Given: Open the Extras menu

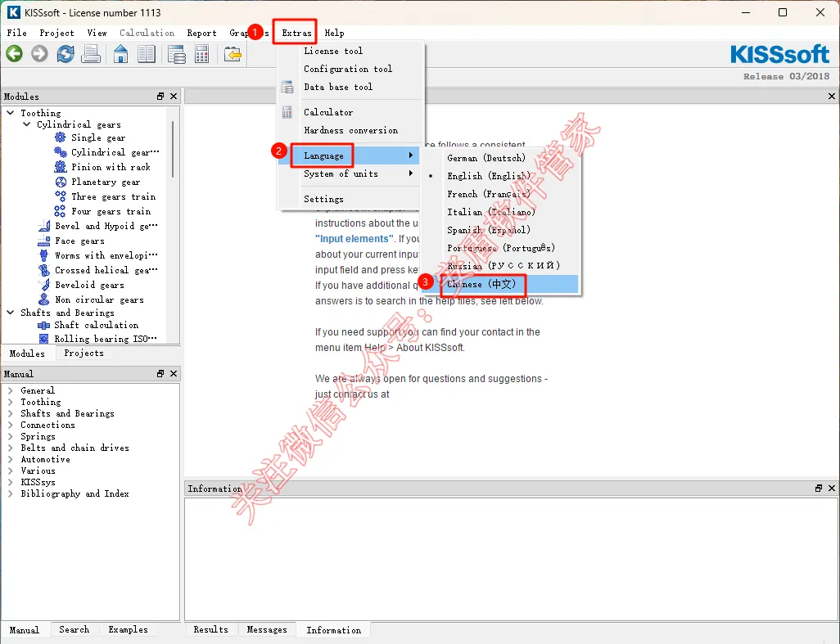Looking at the screenshot, I should point(296,33).
